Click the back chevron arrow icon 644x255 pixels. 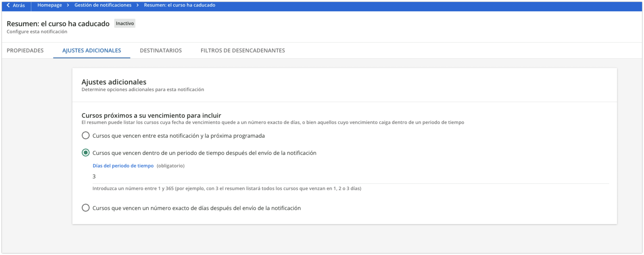8,5
